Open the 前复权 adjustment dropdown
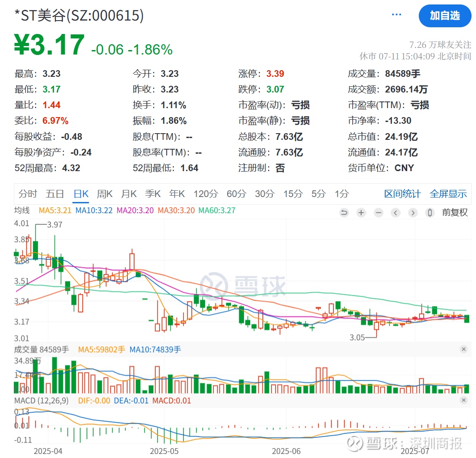This screenshot has width=476, height=458. coord(455,212)
